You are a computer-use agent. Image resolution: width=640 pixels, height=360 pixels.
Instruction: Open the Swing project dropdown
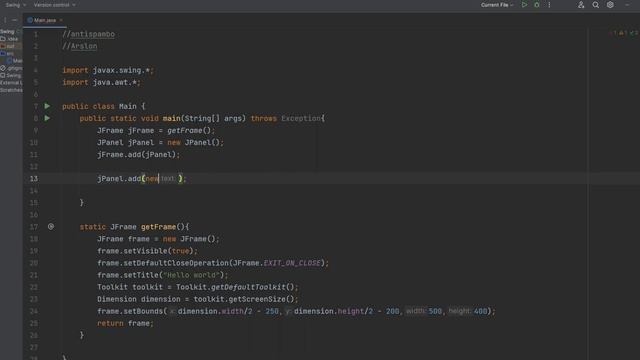pos(16,5)
